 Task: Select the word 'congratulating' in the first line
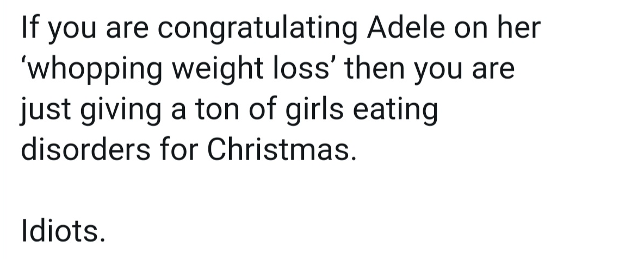pyautogui.click(x=257, y=30)
